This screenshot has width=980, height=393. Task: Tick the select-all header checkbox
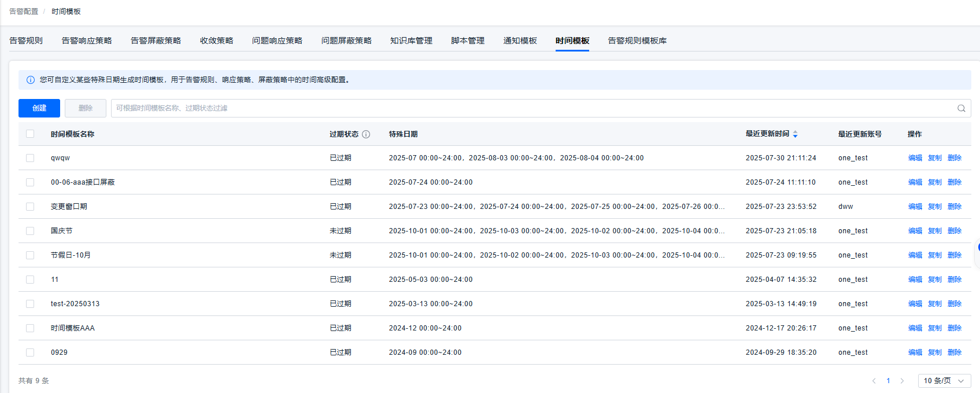tap(30, 134)
